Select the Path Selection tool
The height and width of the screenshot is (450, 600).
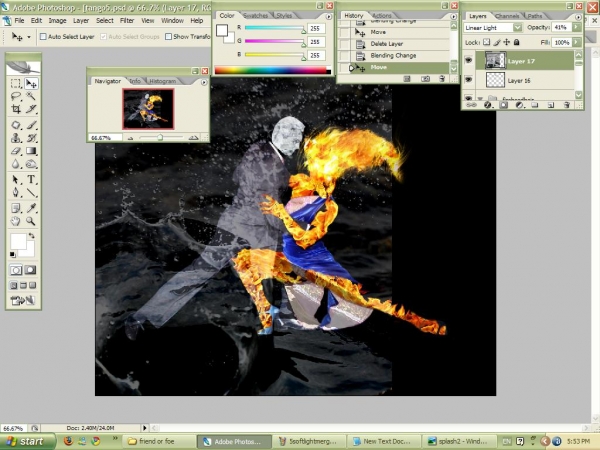[16, 179]
